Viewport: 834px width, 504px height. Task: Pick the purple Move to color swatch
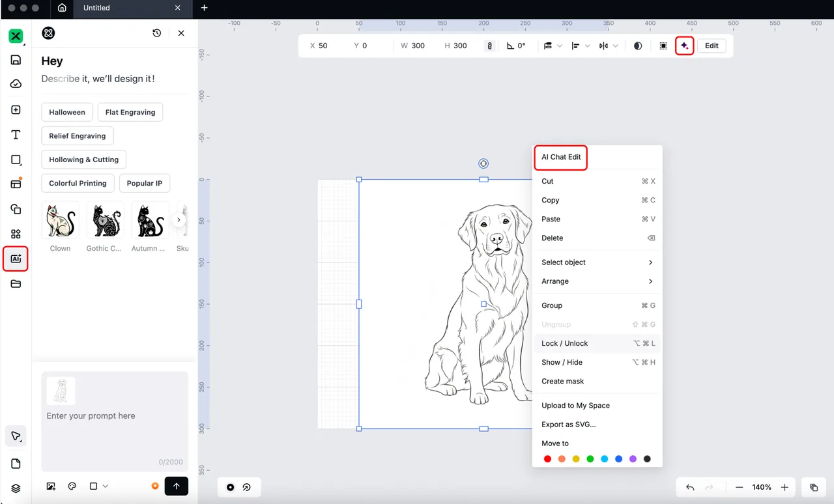coord(633,459)
